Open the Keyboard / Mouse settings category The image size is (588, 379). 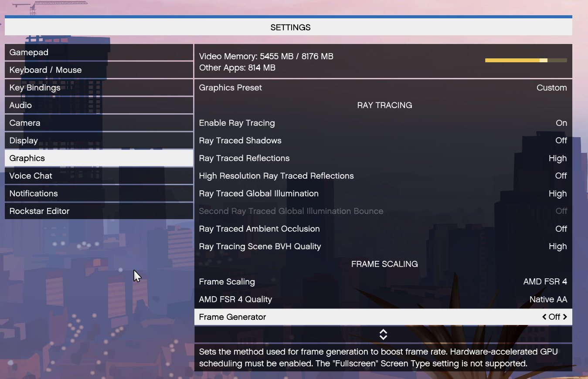pos(99,70)
